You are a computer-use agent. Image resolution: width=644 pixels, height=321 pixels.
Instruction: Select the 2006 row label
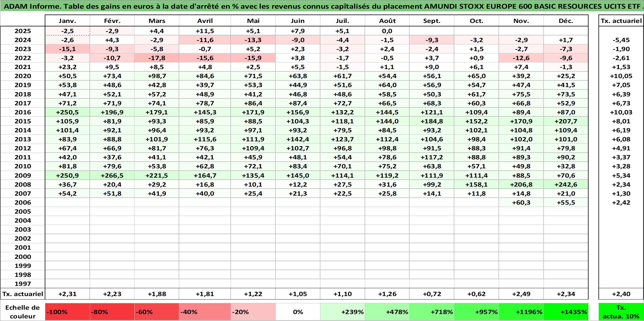[x=23, y=203]
